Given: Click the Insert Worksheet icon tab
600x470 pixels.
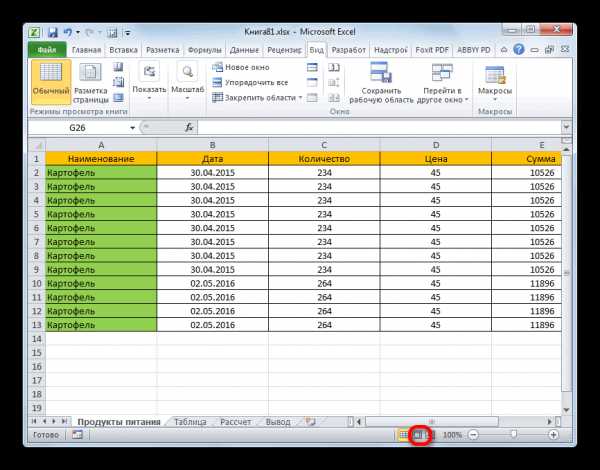Looking at the screenshot, I should coord(311,422).
